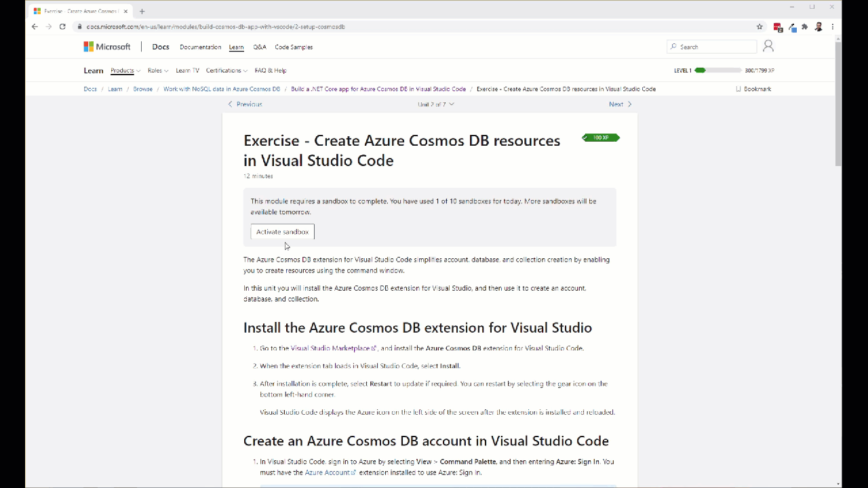Open the Azure Account extension link
868x488 pixels.
point(330,472)
